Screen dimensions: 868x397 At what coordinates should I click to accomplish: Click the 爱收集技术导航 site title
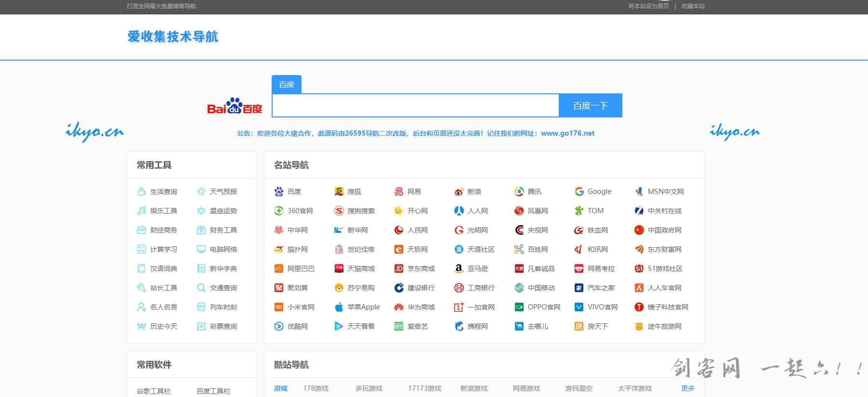[x=173, y=37]
